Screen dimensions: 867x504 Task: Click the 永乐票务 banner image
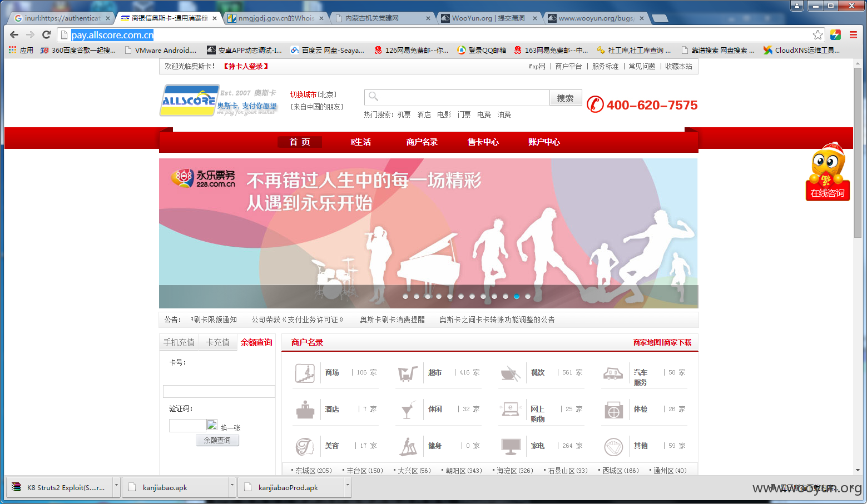(x=428, y=233)
